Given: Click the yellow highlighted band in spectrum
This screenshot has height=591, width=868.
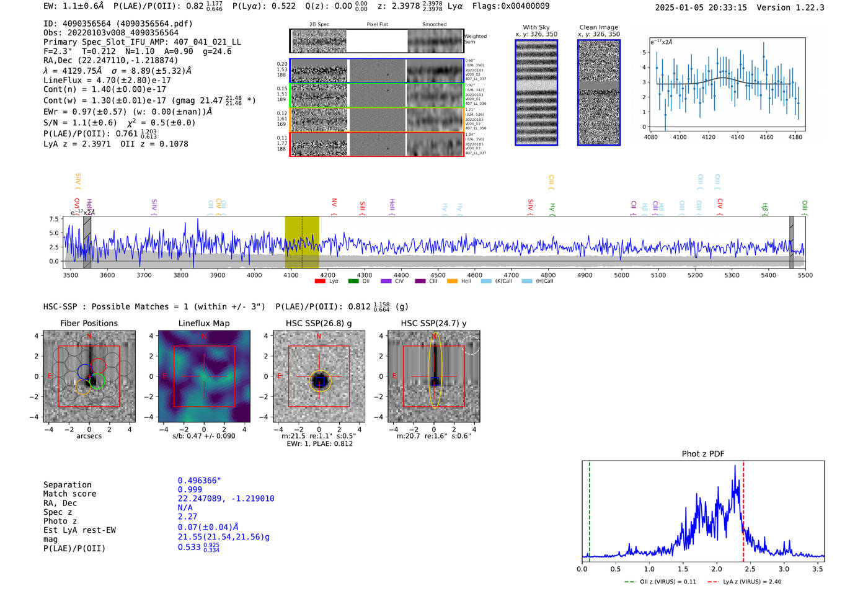Looking at the screenshot, I should 302,242.
